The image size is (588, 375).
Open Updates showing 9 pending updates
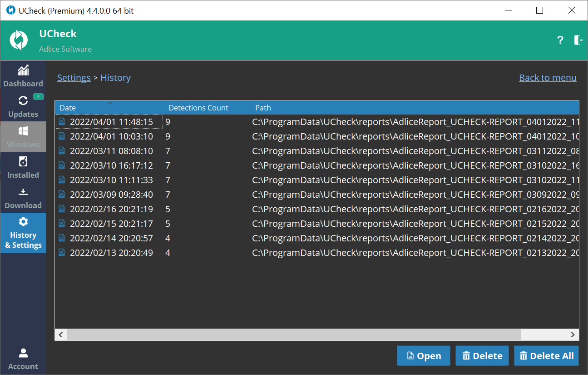click(23, 107)
